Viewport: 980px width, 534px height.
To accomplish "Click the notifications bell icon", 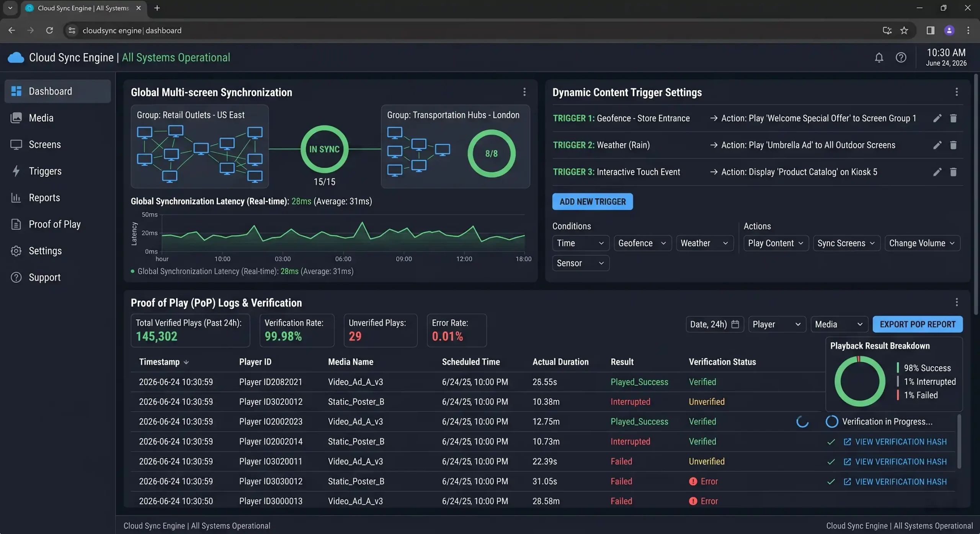I will click(879, 57).
